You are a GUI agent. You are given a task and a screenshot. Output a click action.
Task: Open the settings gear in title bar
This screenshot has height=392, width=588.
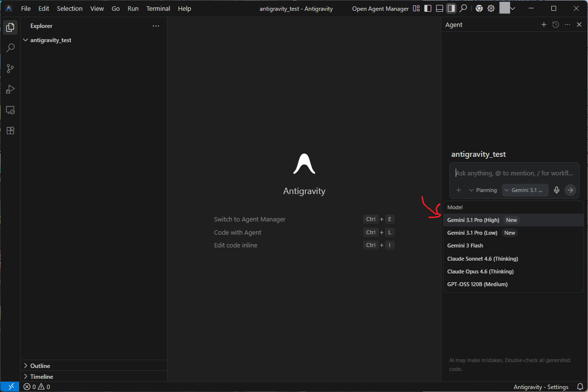tap(490, 8)
